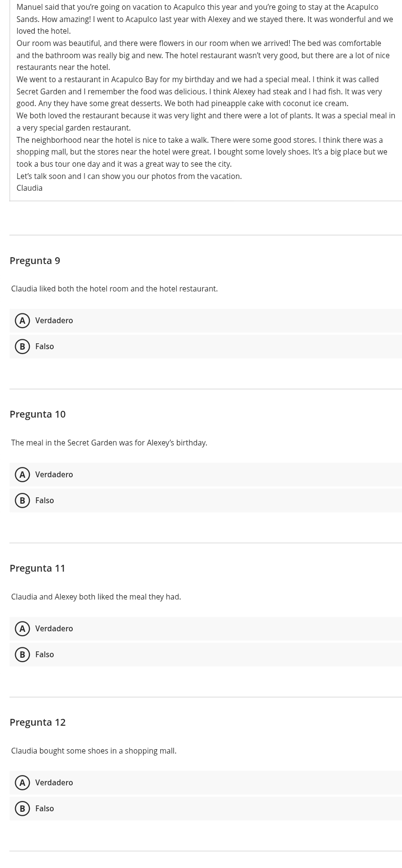The image size is (402, 868).
Task: Click the A circle for Pregunta 10
Action: pos(22,475)
